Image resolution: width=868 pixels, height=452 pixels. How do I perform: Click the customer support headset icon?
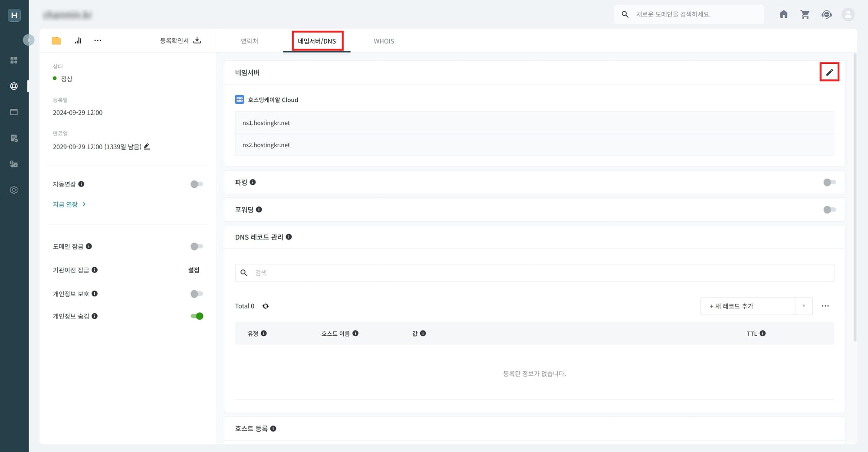827,14
